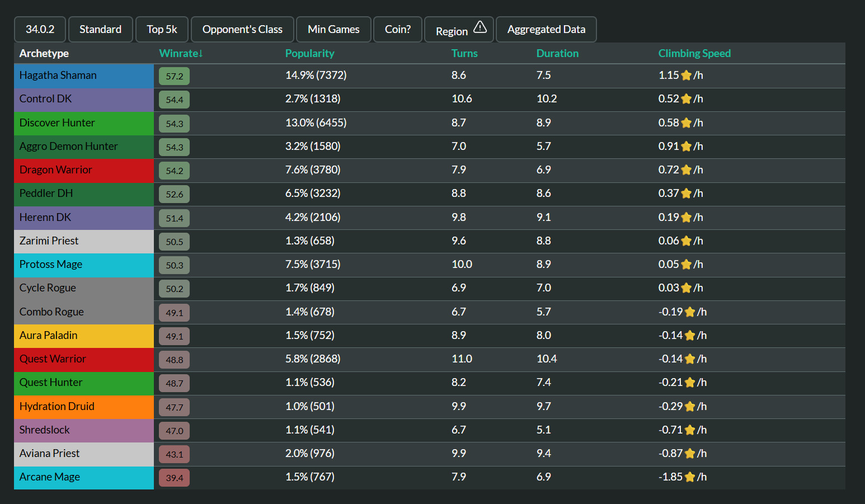Image resolution: width=865 pixels, height=504 pixels.
Task: Click the 57.2 winrate badge for Hagatha Shaman
Action: tap(174, 76)
